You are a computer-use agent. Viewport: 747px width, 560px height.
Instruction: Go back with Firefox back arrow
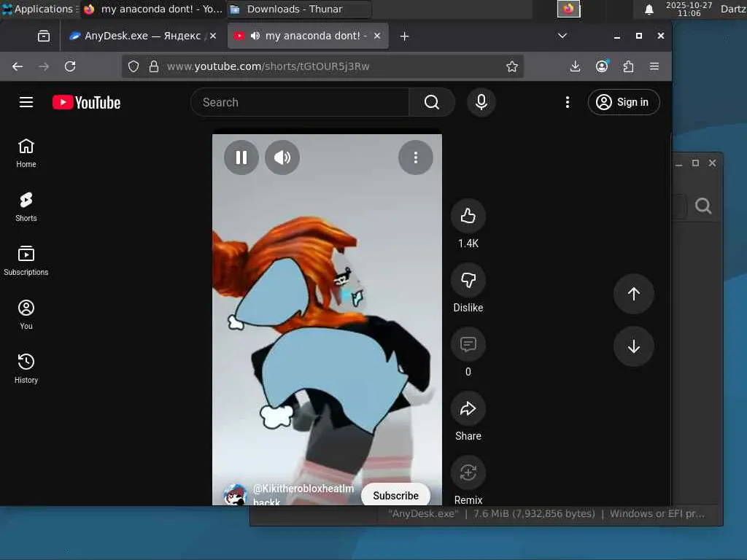click(18, 66)
